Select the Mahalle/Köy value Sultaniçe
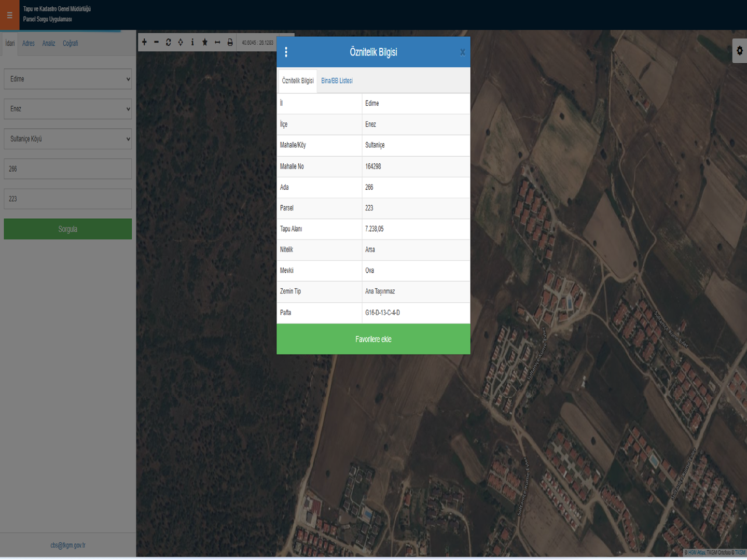 click(x=375, y=145)
